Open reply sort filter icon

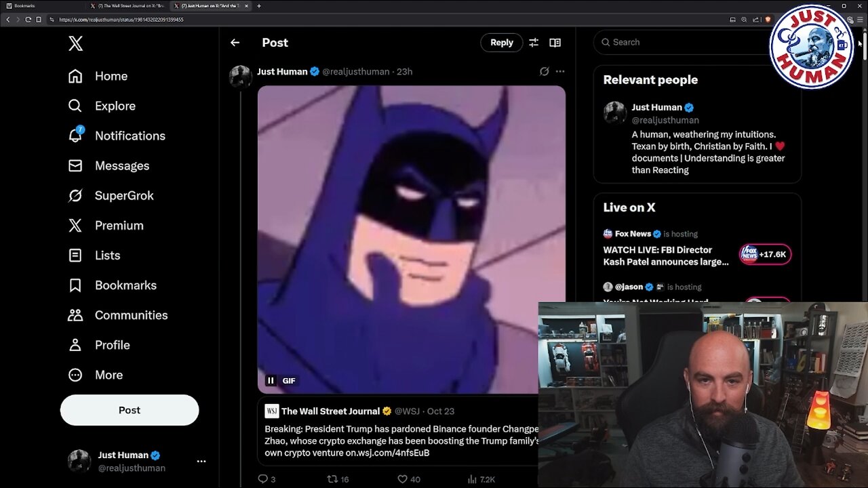(x=534, y=43)
